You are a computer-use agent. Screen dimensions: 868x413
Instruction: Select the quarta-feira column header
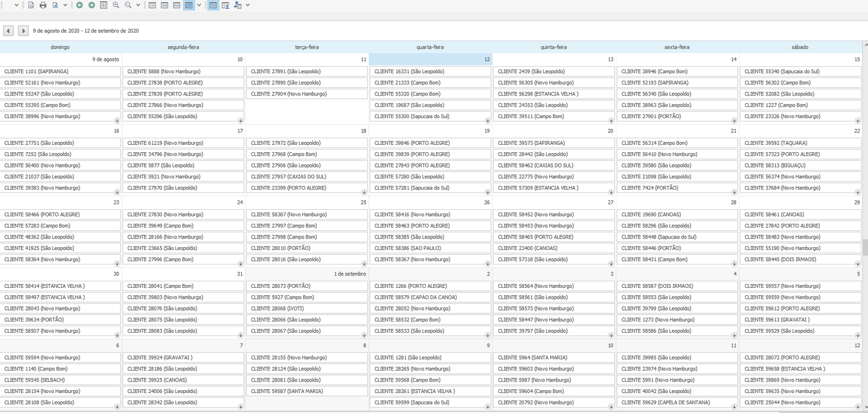[430, 47]
